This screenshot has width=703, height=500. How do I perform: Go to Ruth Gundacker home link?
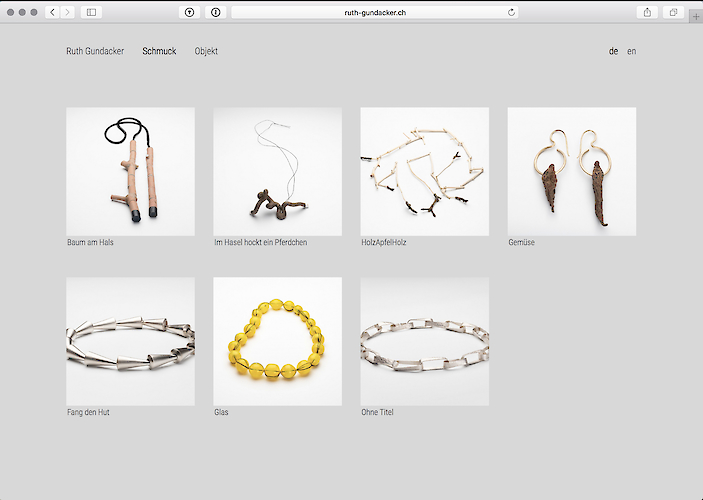tap(95, 51)
